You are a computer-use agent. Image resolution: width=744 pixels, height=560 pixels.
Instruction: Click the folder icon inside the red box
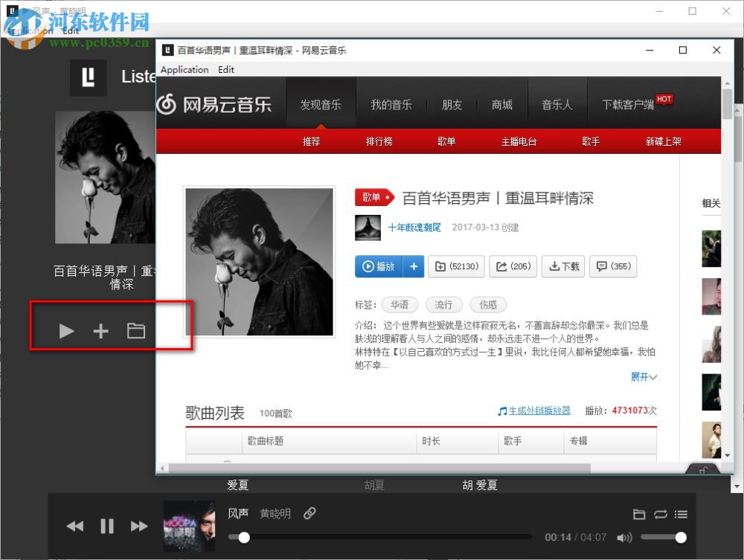[136, 330]
